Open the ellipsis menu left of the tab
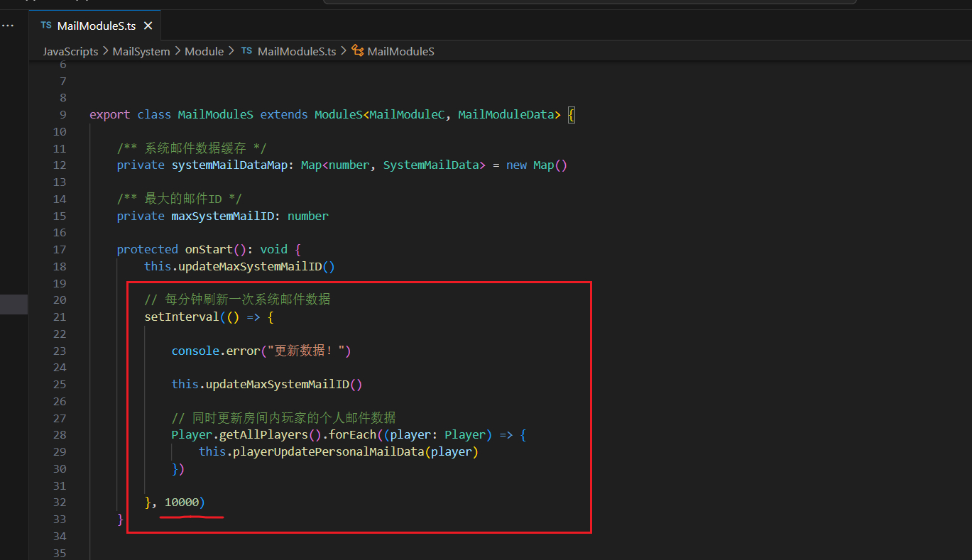 click(x=7, y=26)
